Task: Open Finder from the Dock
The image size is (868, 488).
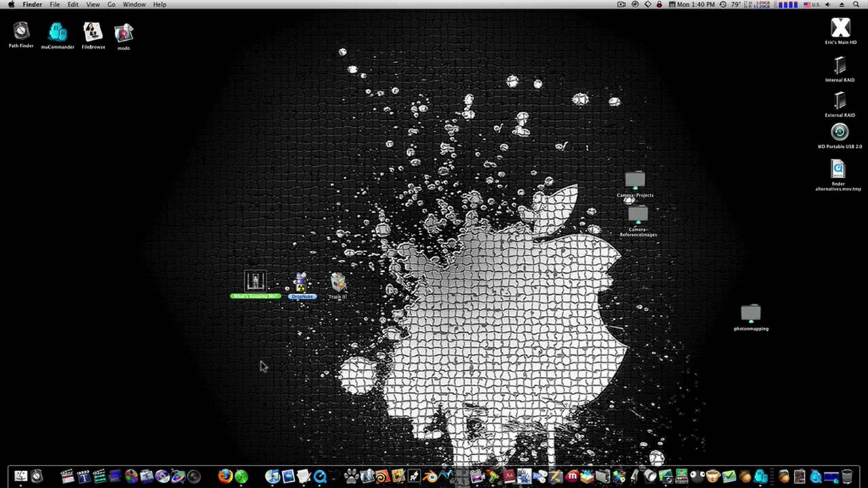Action: point(20,476)
